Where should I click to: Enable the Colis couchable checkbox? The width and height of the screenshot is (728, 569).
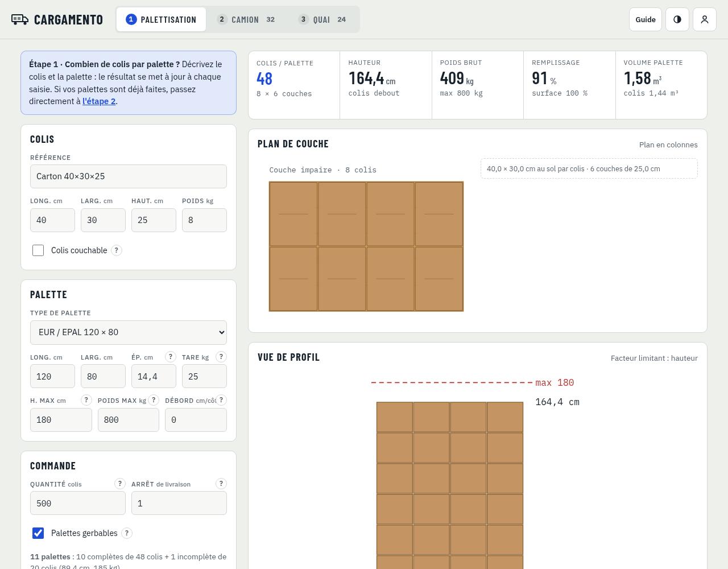(38, 250)
